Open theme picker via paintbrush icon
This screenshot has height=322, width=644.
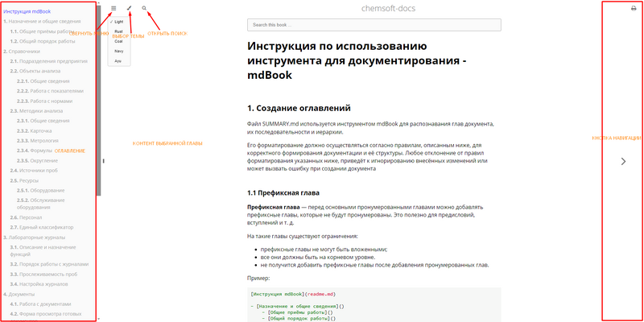(x=129, y=8)
